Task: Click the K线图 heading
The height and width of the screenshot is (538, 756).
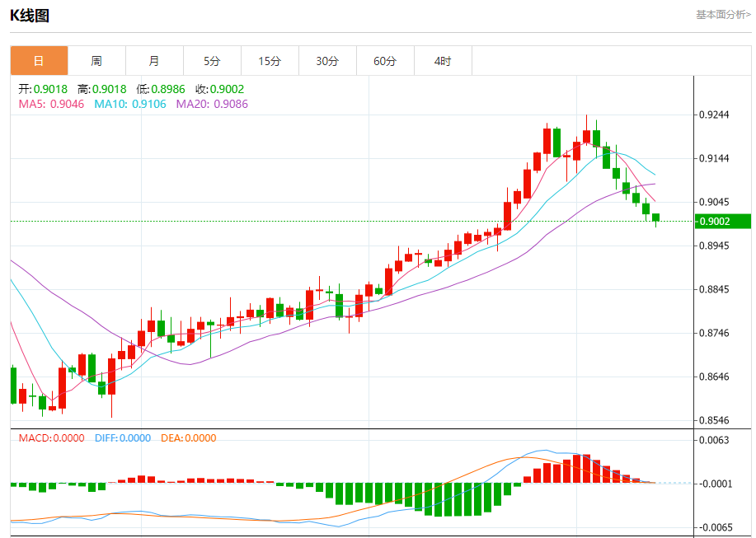Action: 30,16
